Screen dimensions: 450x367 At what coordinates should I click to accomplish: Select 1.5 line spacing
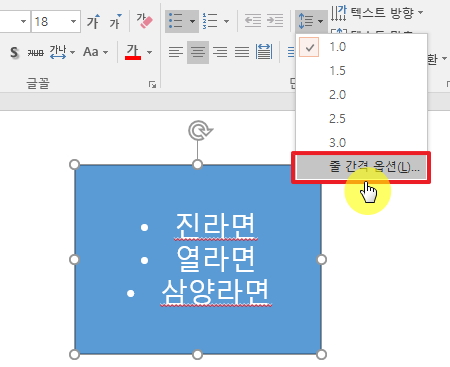[x=361, y=71]
